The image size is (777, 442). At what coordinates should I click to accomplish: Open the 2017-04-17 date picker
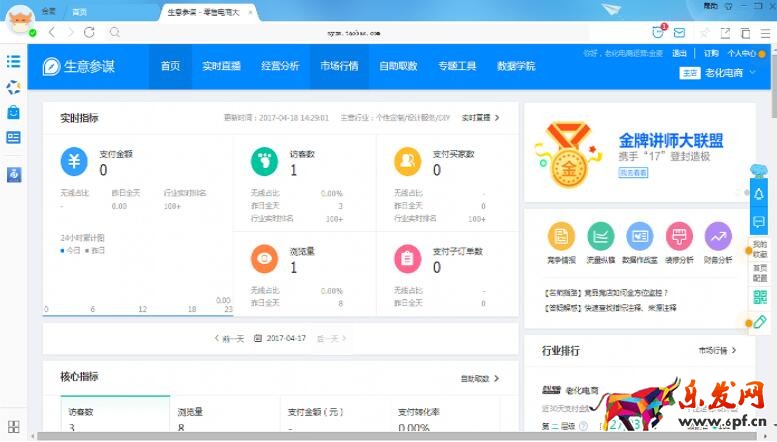[279, 338]
